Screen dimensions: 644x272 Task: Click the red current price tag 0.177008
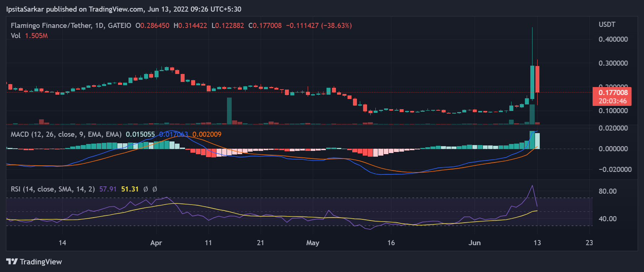[x=612, y=96]
